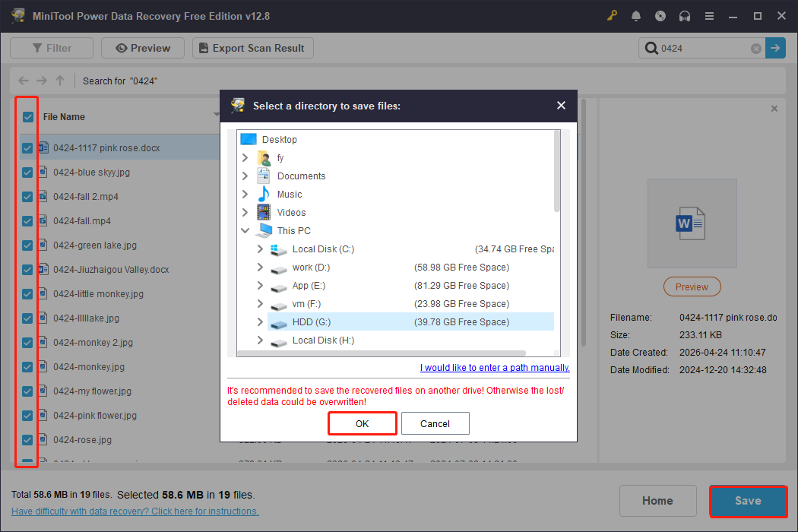Expand the Videos folder node
Viewport: 798px width, 532px height.
pos(245,212)
